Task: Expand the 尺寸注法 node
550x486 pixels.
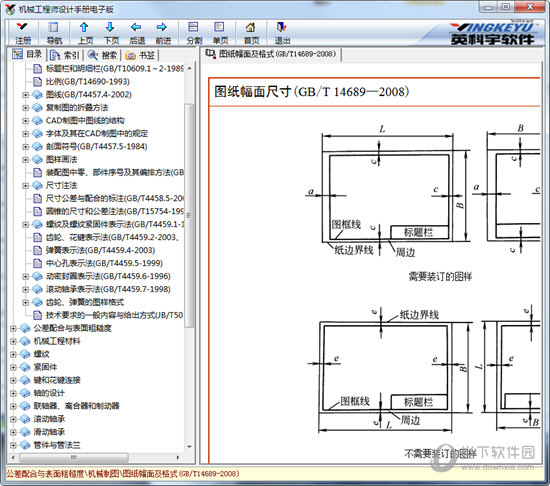Action: coord(25,185)
